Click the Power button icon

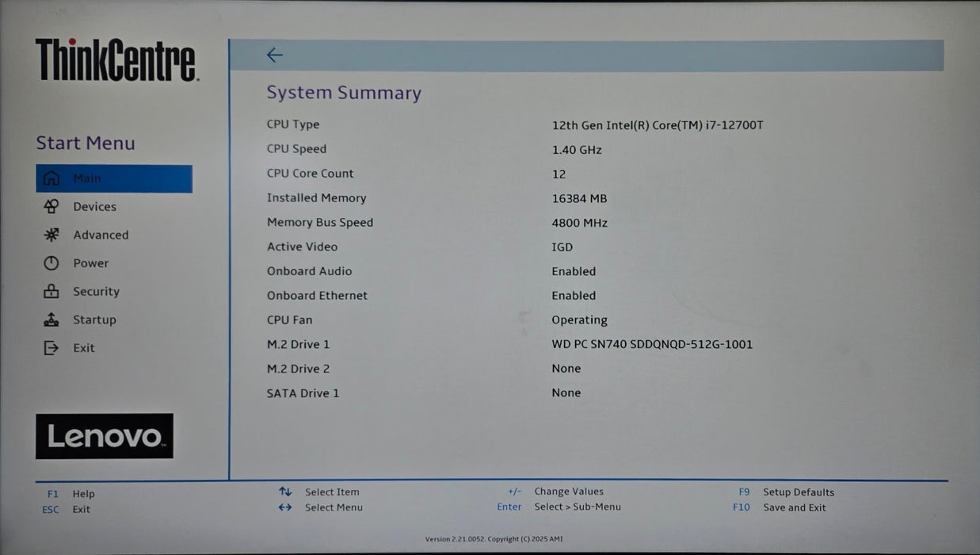point(51,263)
